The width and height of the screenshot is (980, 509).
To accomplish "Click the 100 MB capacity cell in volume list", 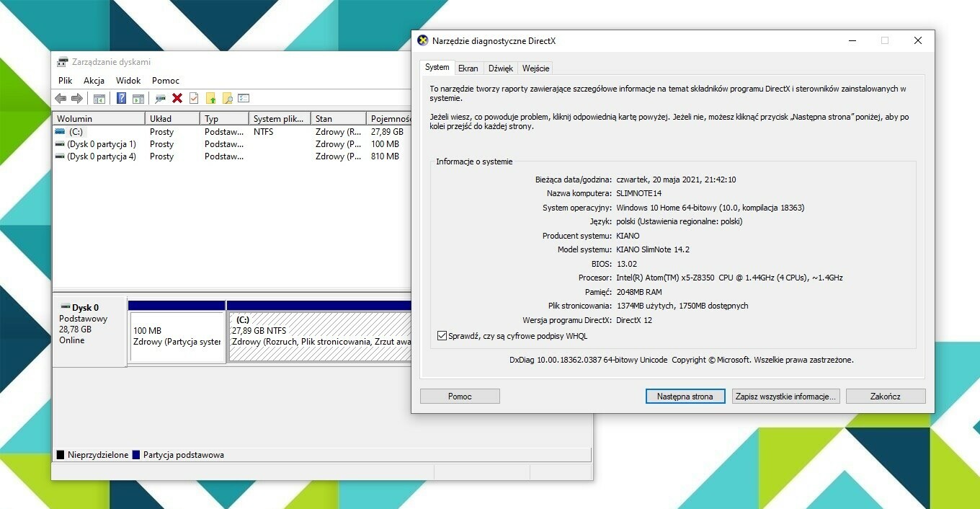I will click(385, 144).
